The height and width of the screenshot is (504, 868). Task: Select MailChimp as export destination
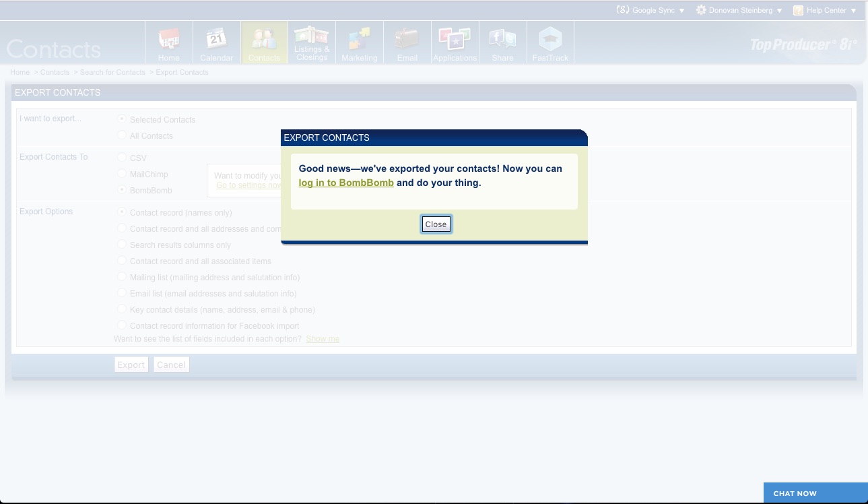click(122, 174)
